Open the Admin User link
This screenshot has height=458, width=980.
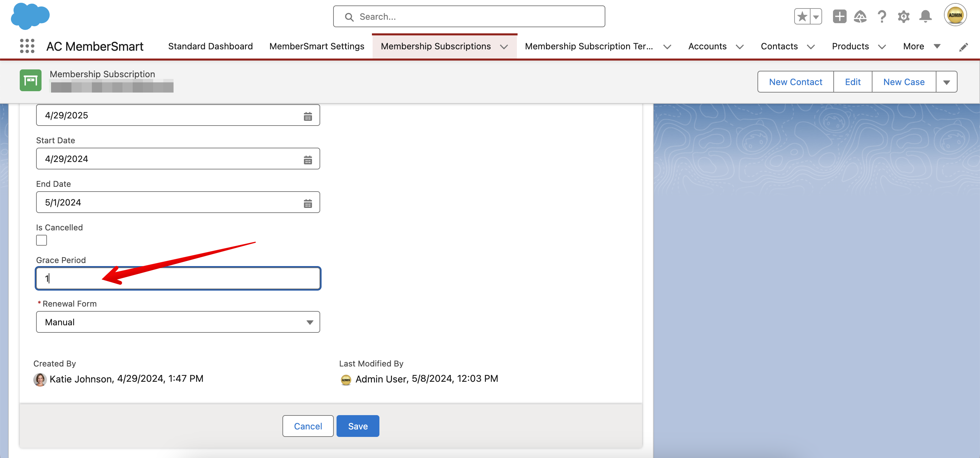pyautogui.click(x=381, y=379)
